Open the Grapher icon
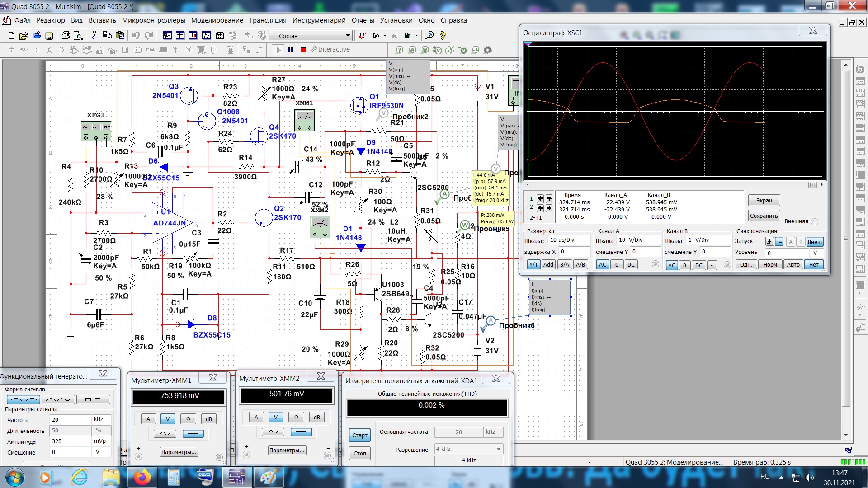The image size is (868, 488). [207, 35]
